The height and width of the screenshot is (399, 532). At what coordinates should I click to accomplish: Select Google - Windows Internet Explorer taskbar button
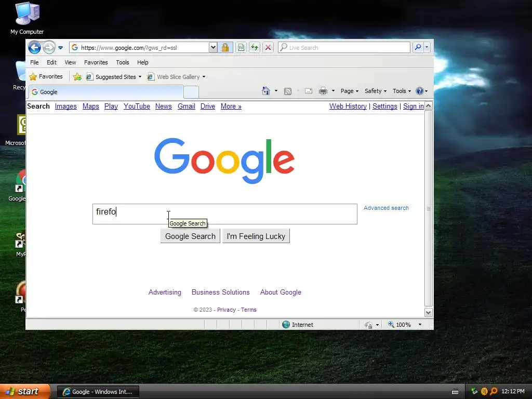click(98, 392)
